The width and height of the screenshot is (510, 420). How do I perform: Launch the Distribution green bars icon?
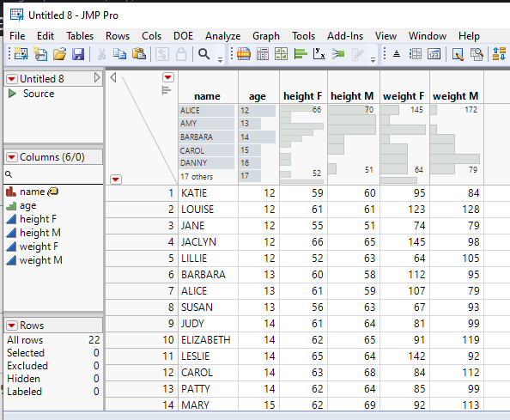pos(301,54)
